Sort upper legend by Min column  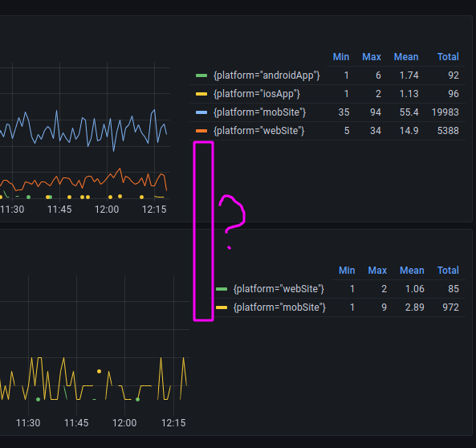[x=340, y=57]
